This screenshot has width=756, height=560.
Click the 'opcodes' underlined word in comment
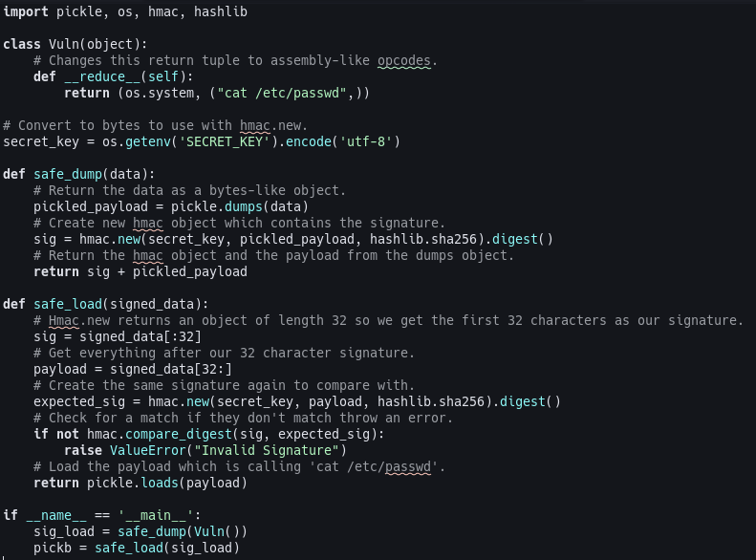coord(403,61)
